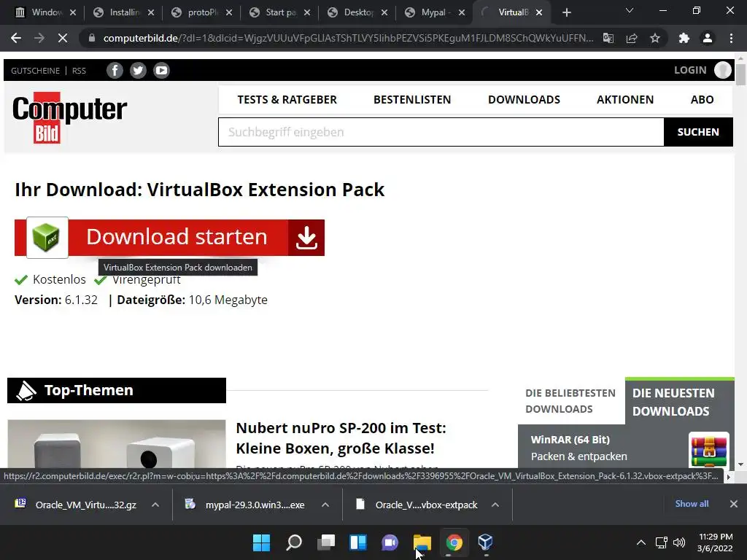Open AKTIONEN navigation menu
Screen dimensions: 747x560
pyautogui.click(x=625, y=99)
